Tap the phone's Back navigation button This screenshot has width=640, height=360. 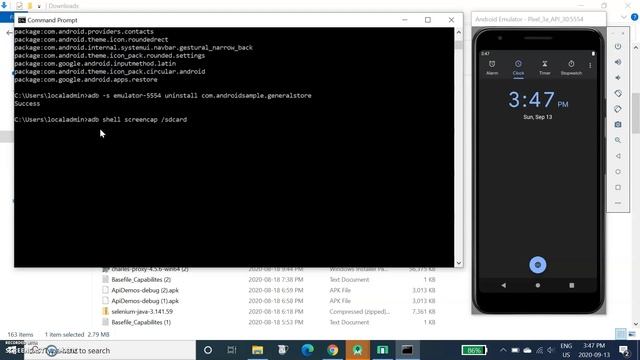click(x=504, y=285)
